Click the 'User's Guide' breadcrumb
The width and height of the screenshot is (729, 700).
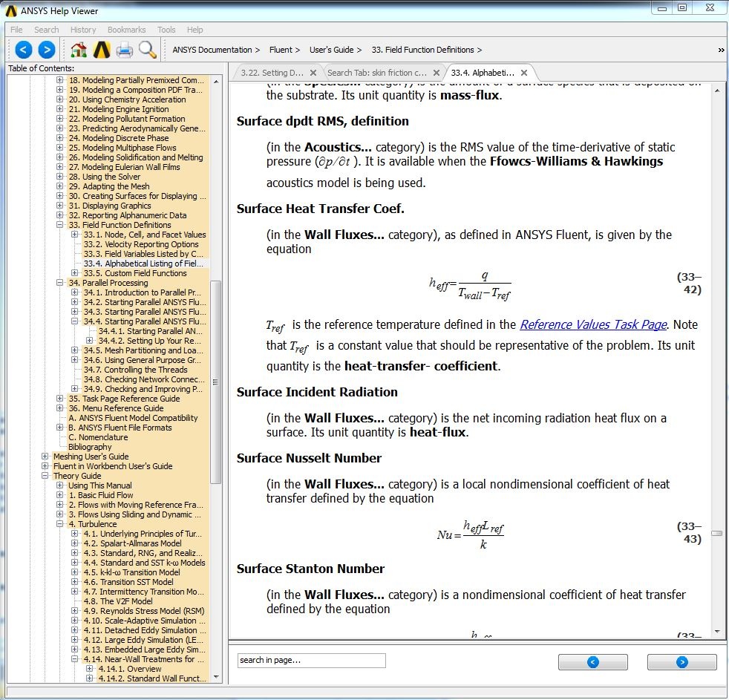pyautogui.click(x=332, y=50)
